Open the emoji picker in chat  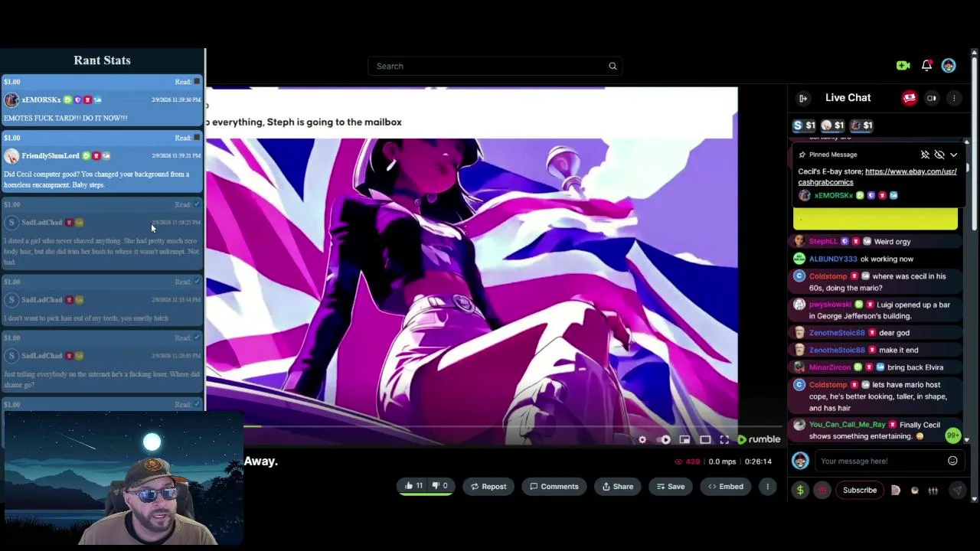pyautogui.click(x=952, y=461)
